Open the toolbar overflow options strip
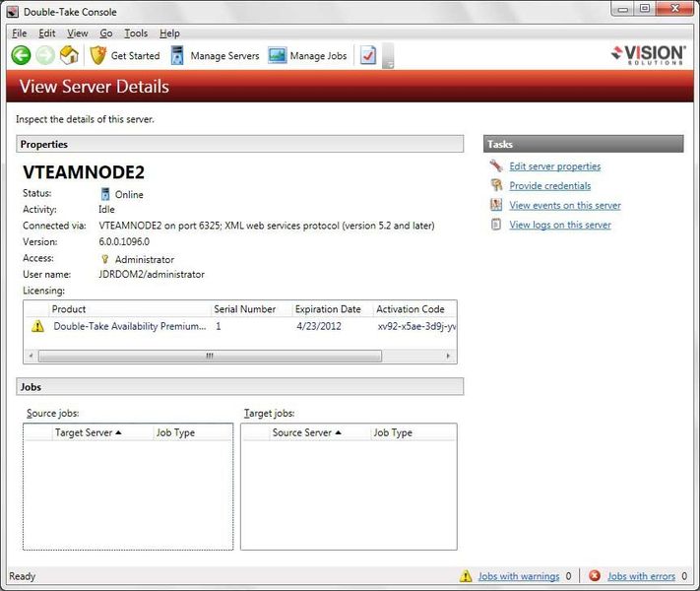700x591 pixels. [388, 55]
